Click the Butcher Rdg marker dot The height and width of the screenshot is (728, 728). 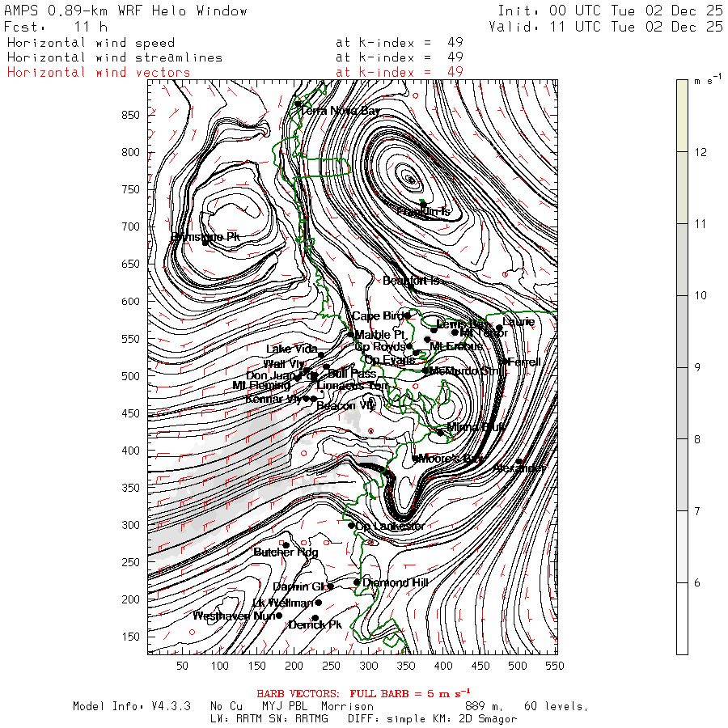point(285,544)
